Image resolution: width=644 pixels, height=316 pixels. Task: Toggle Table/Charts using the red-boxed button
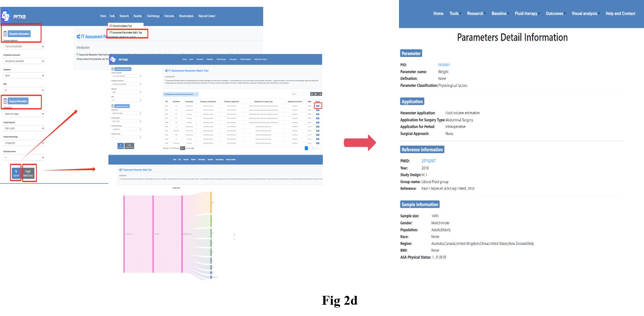[x=28, y=173]
